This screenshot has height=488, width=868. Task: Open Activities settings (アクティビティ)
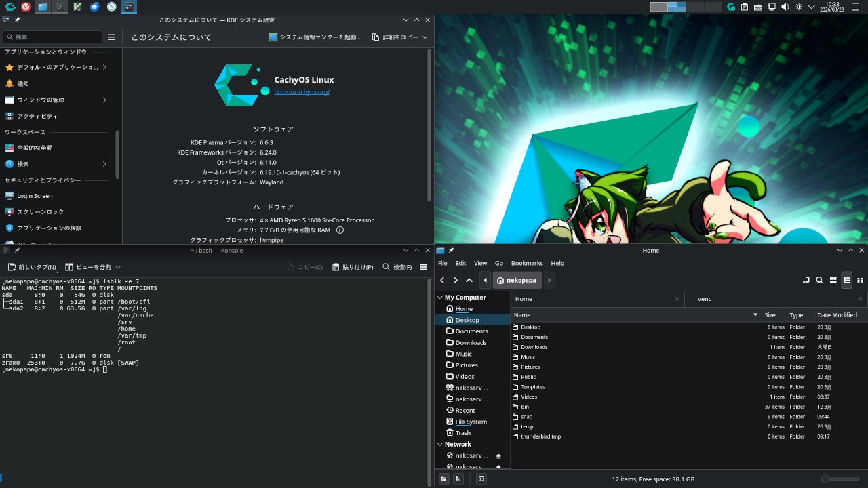coord(56,117)
